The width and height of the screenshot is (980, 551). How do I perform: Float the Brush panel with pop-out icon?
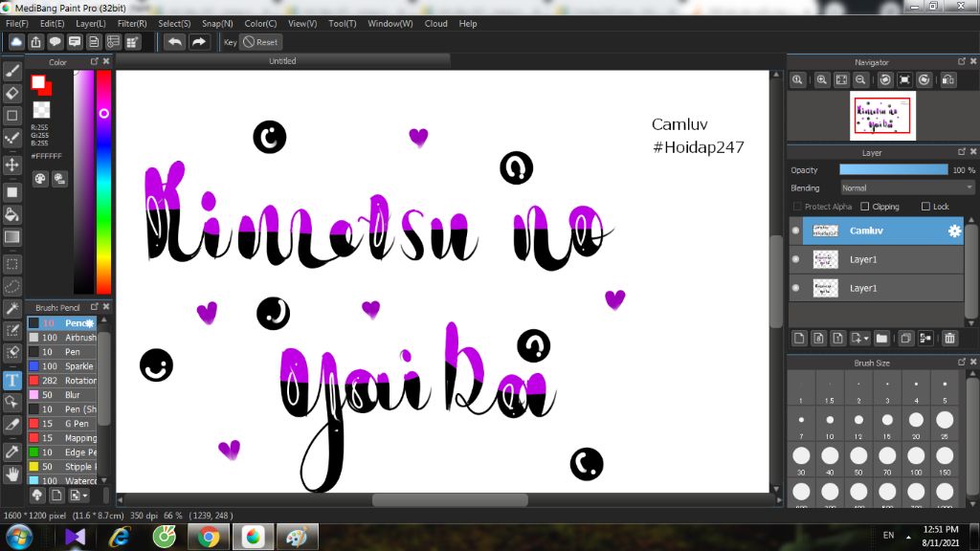tap(95, 307)
